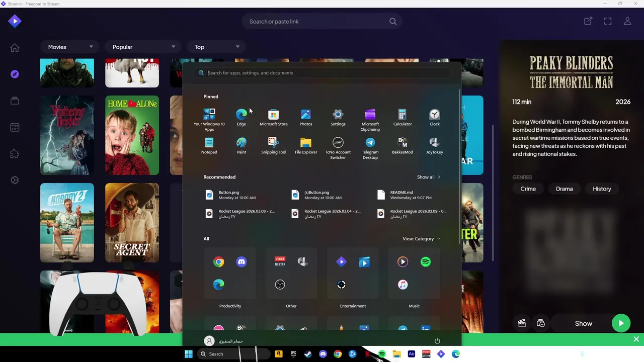The height and width of the screenshot is (362, 644).
Task: Open Stremio settings gear in sidebar
Action: coord(15,180)
